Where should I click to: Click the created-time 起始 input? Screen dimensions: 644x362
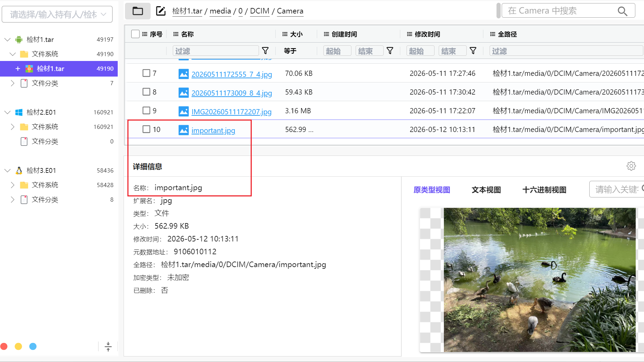tap(337, 51)
